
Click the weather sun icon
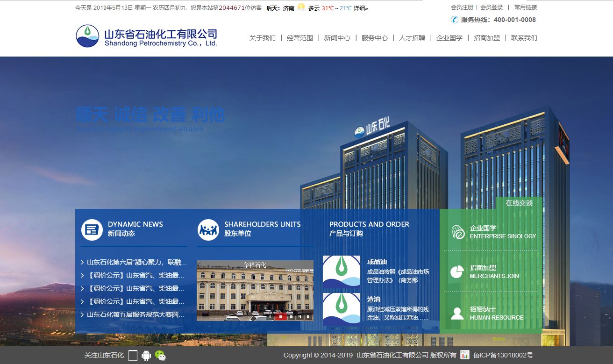tap(301, 7)
